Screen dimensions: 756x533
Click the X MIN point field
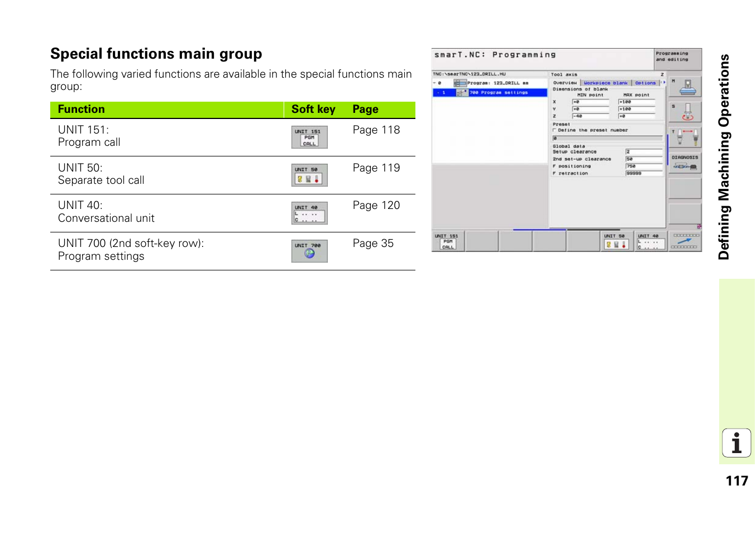[590, 102]
